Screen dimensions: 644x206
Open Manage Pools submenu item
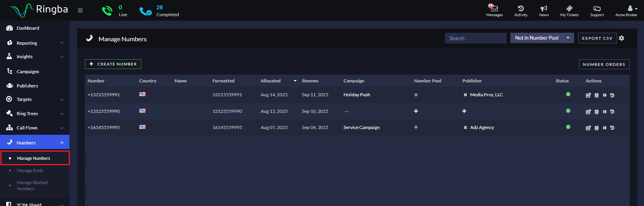30,171
